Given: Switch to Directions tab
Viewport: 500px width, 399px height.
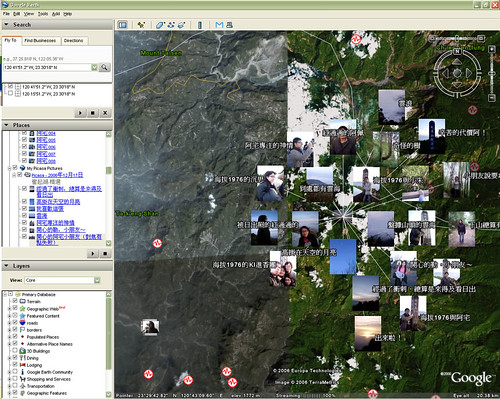Looking at the screenshot, I should [x=73, y=40].
